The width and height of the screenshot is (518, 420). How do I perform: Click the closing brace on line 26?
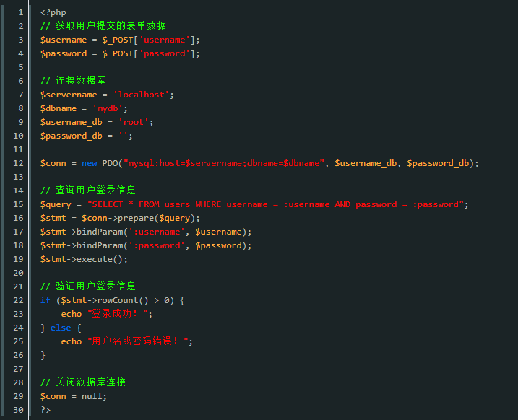click(x=43, y=355)
